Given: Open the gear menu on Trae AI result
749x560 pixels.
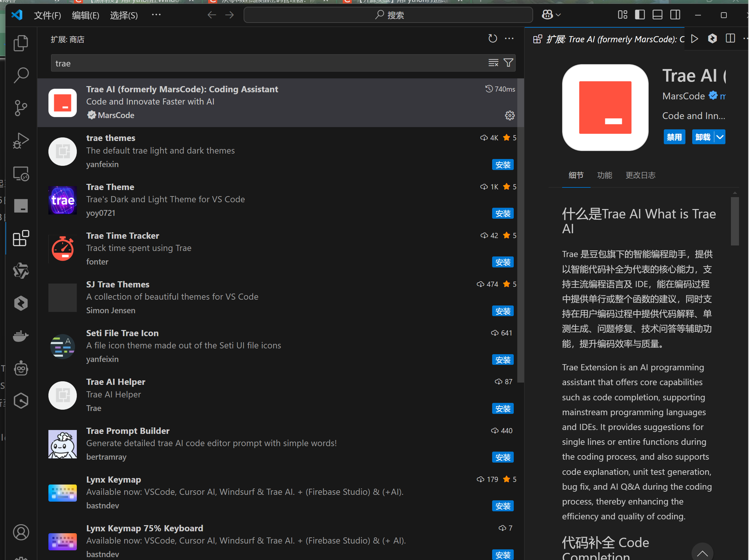Looking at the screenshot, I should (x=510, y=115).
